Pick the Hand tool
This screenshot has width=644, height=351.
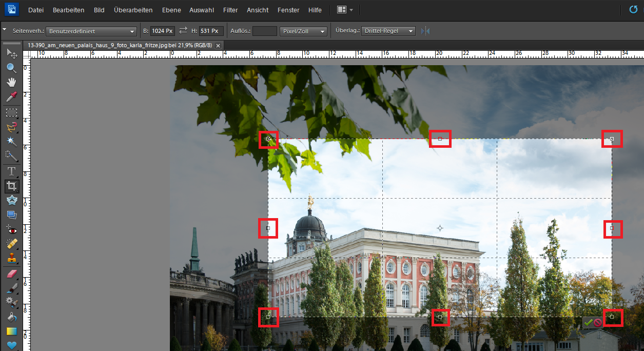[11, 82]
